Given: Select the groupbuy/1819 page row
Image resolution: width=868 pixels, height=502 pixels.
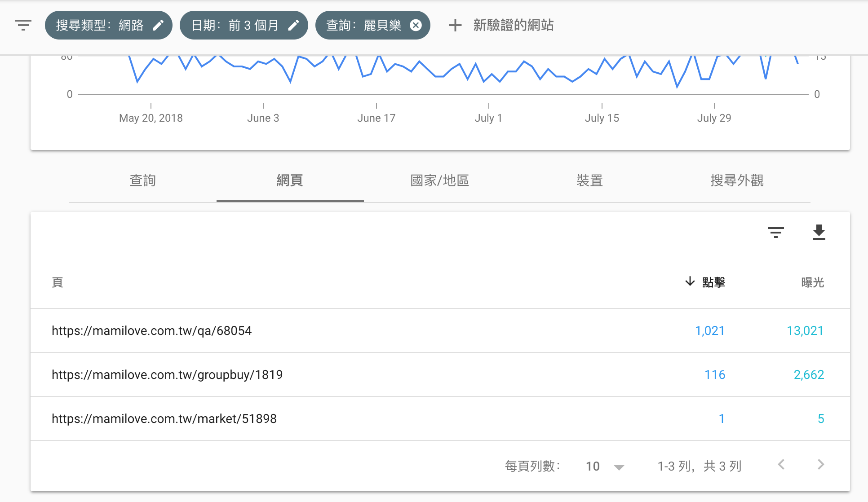Looking at the screenshot, I should coord(167,375).
